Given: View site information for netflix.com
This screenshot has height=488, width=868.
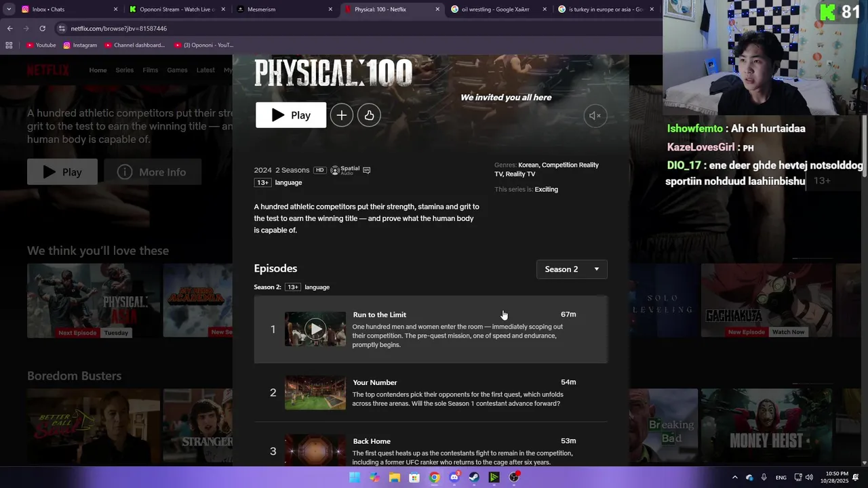Looking at the screenshot, I should [62, 28].
